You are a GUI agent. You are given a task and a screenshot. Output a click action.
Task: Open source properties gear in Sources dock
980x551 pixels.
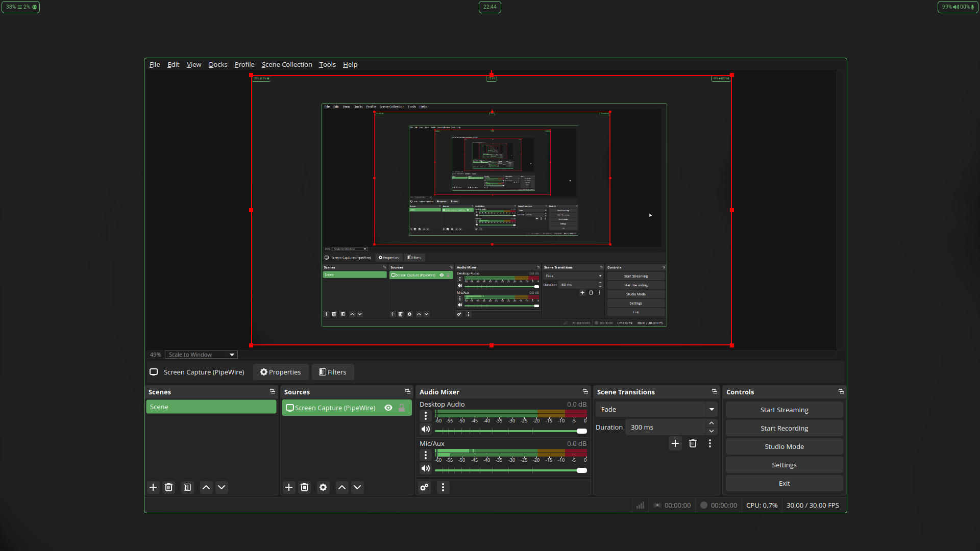[x=323, y=487]
